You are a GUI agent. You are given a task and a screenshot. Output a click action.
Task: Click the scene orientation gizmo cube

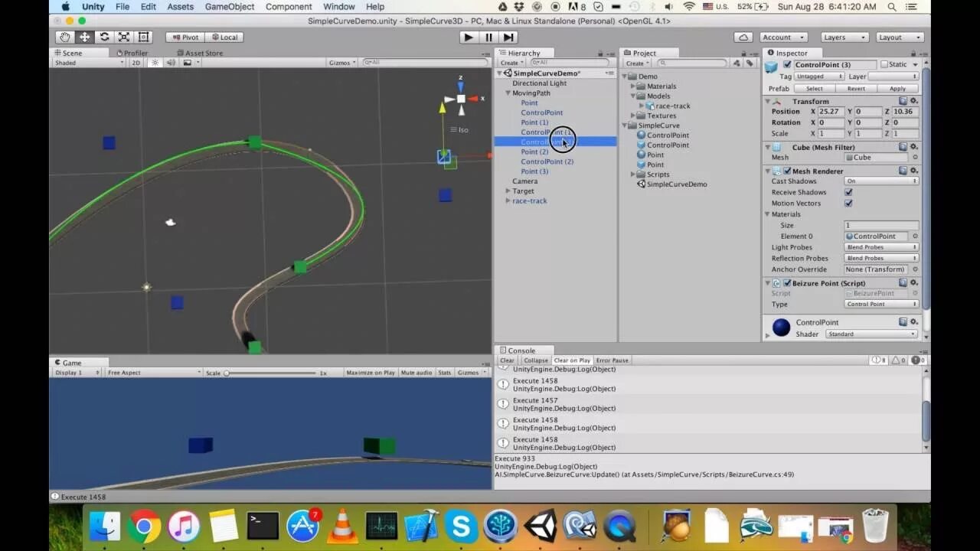click(461, 99)
